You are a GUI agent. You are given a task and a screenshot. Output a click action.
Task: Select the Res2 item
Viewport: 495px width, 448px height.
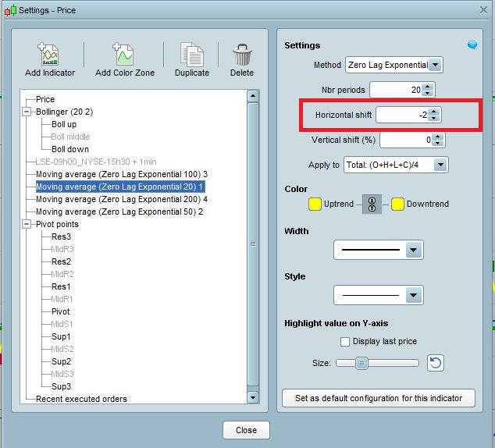(x=61, y=261)
